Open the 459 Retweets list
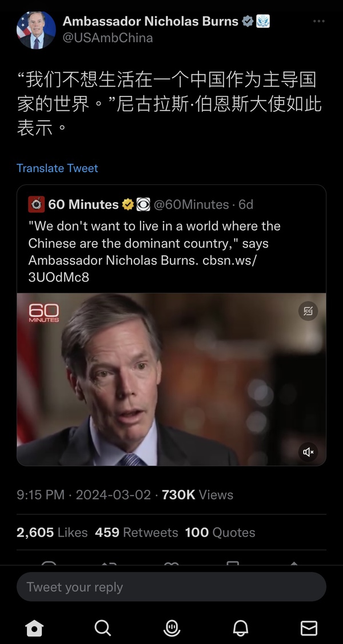Viewport: 343px width, 644px height. pyautogui.click(x=136, y=532)
